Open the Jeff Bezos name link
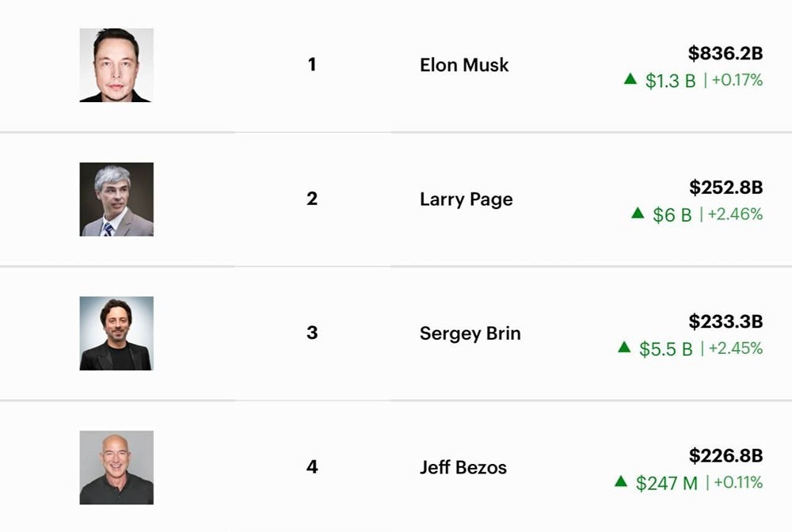 [463, 467]
